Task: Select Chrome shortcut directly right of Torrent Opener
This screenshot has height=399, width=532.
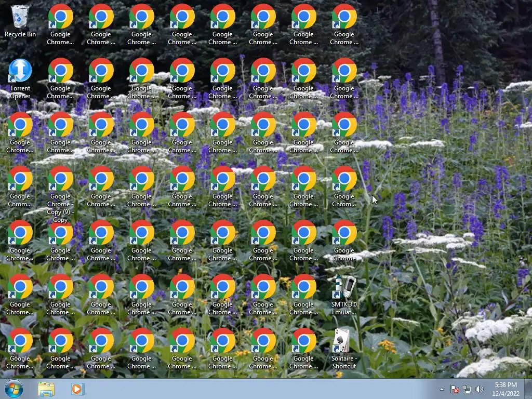Action: (x=60, y=79)
